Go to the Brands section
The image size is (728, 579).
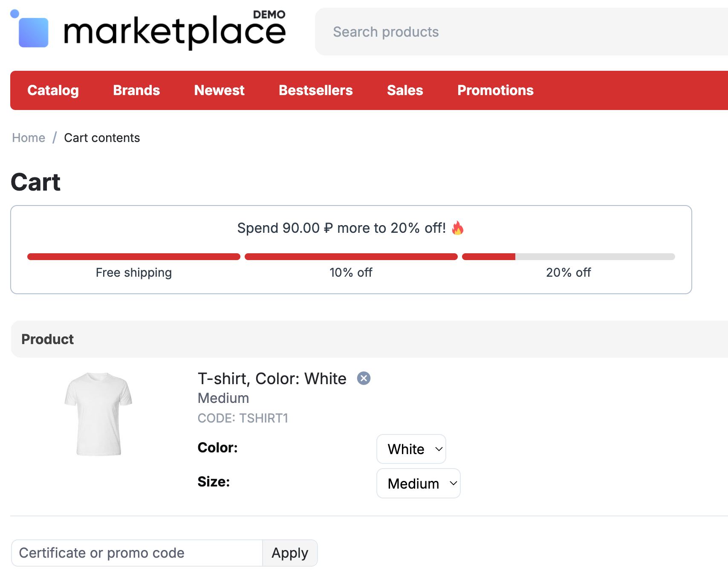[x=136, y=90]
